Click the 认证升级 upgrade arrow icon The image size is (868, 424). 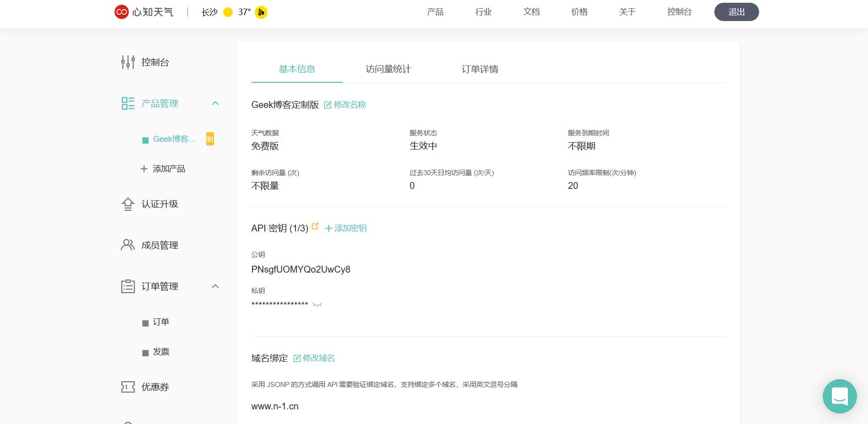coord(128,204)
